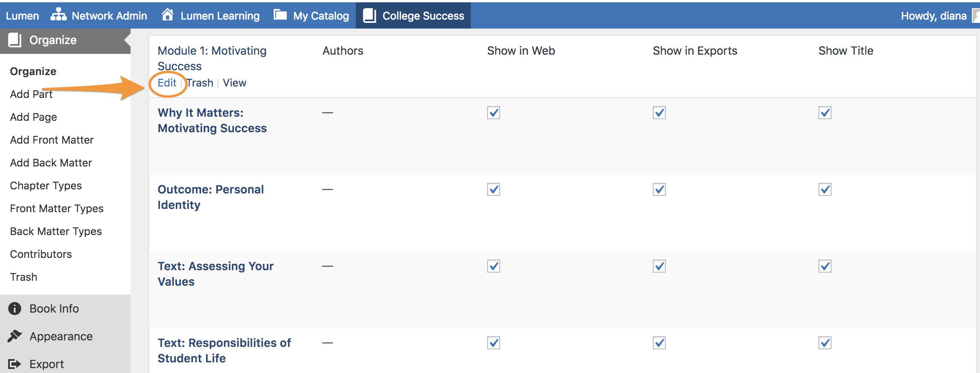The height and width of the screenshot is (373, 980).
Task: Uncheck Show in Web for Responsibilities of Student Life
Action: (x=493, y=343)
